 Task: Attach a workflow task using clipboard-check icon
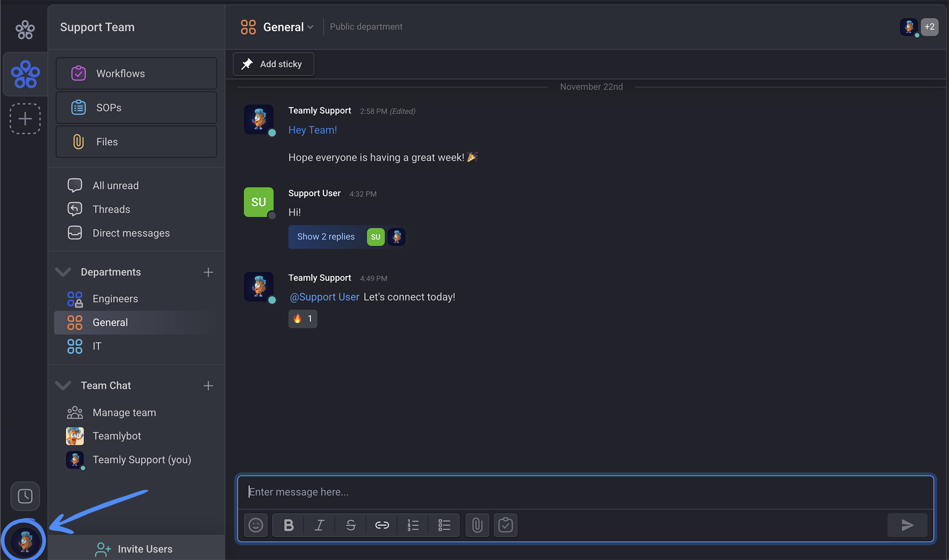coord(506,525)
